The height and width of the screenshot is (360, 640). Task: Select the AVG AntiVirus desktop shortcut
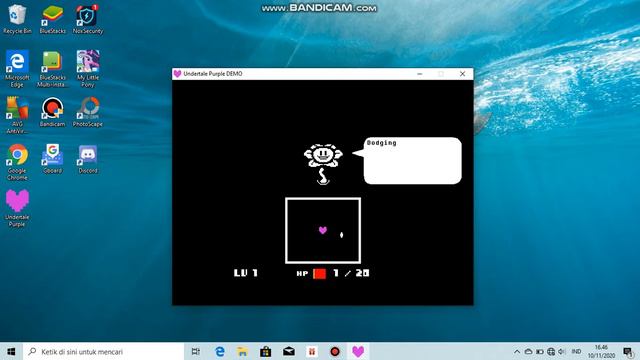[17, 115]
